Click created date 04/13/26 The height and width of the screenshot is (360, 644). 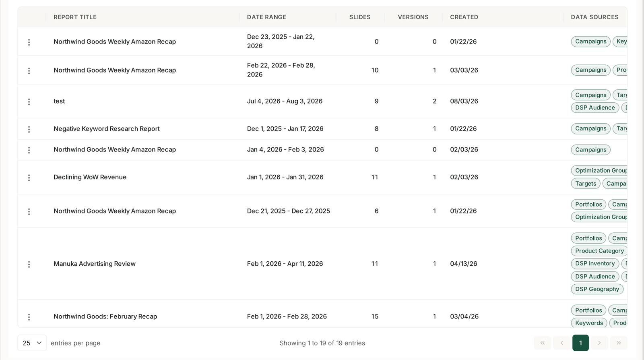(464, 264)
